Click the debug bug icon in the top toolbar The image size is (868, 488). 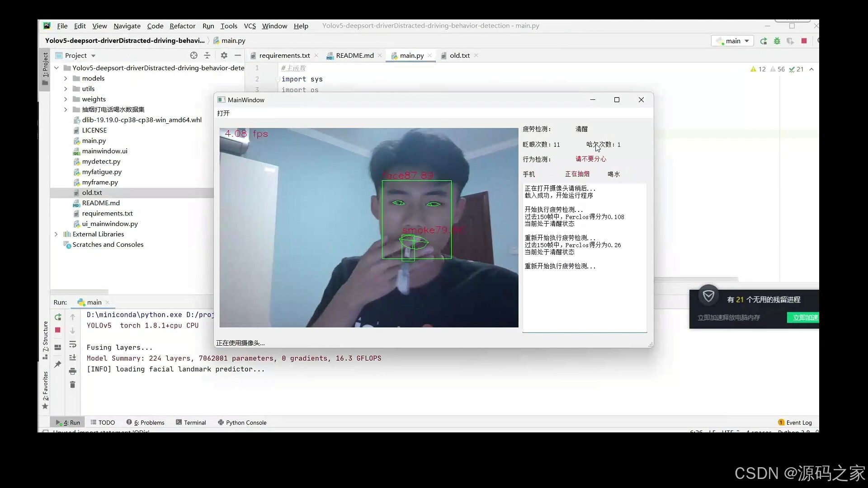click(777, 41)
